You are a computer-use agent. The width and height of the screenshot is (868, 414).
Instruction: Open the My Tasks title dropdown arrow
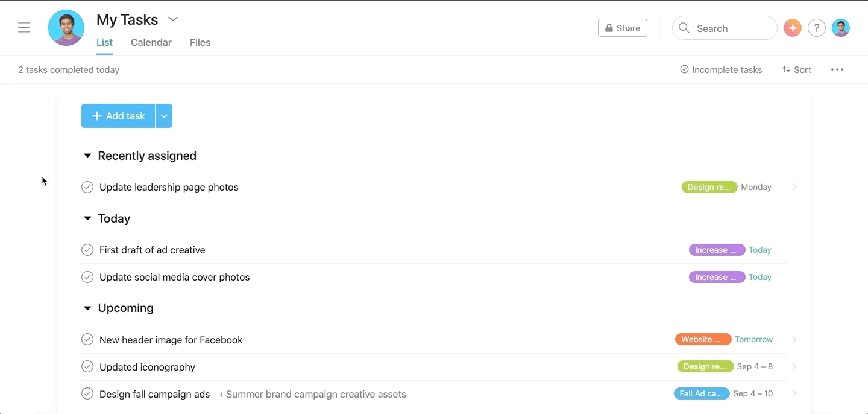(173, 19)
